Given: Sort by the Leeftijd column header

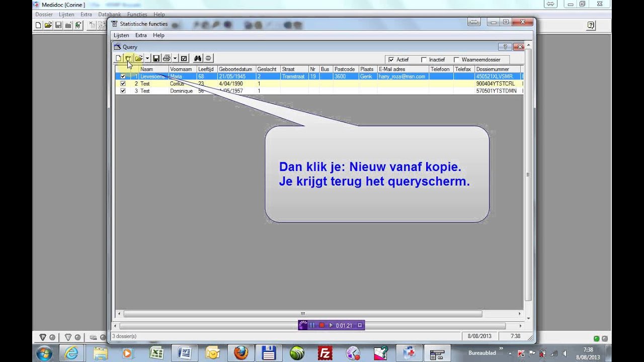Looking at the screenshot, I should pyautogui.click(x=207, y=69).
